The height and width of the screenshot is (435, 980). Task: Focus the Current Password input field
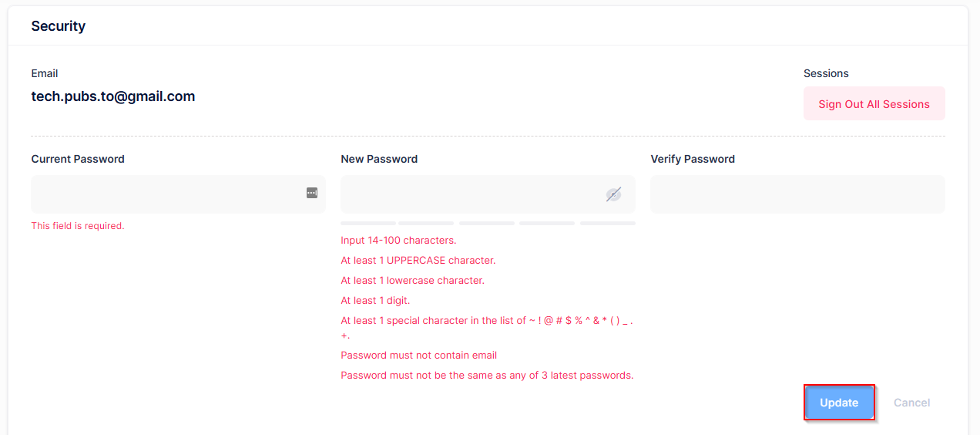click(166, 194)
